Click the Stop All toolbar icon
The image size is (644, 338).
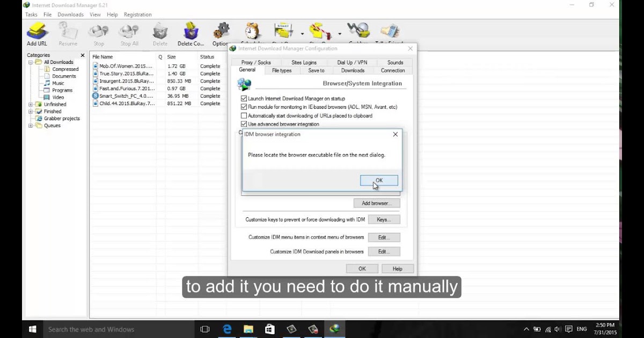click(129, 34)
